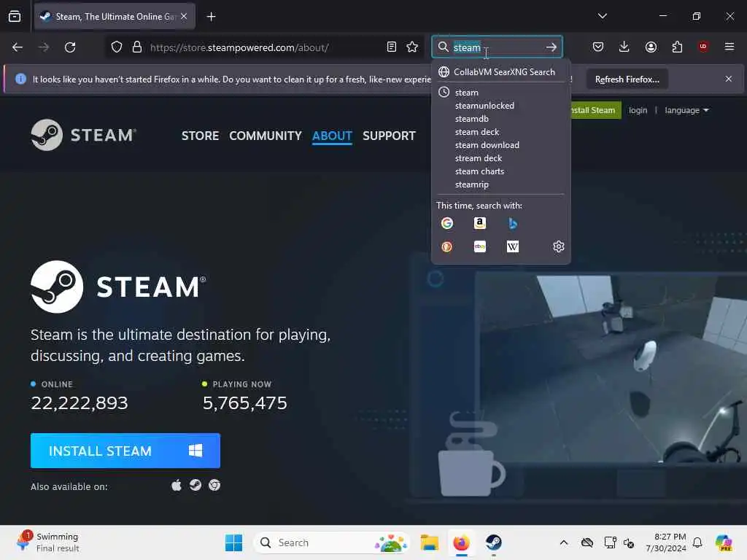
Task: Click the address bar URL
Action: [239, 47]
